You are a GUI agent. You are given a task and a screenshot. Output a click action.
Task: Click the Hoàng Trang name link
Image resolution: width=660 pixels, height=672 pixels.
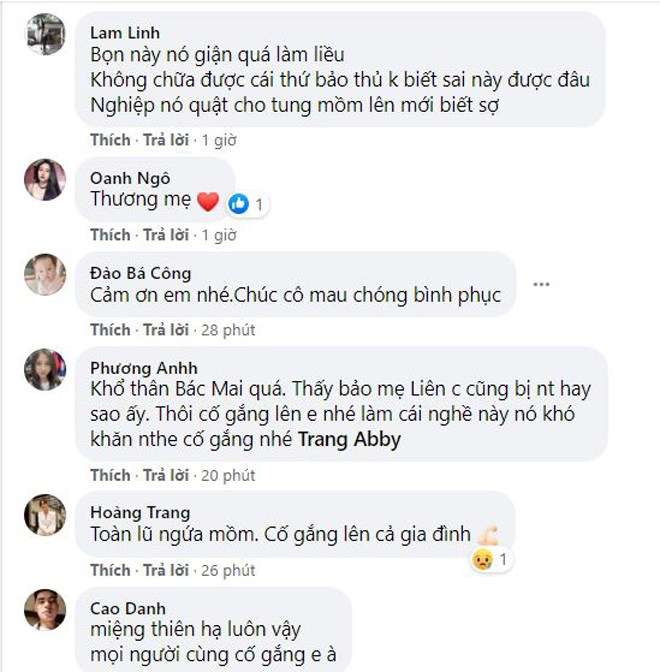coord(137,512)
